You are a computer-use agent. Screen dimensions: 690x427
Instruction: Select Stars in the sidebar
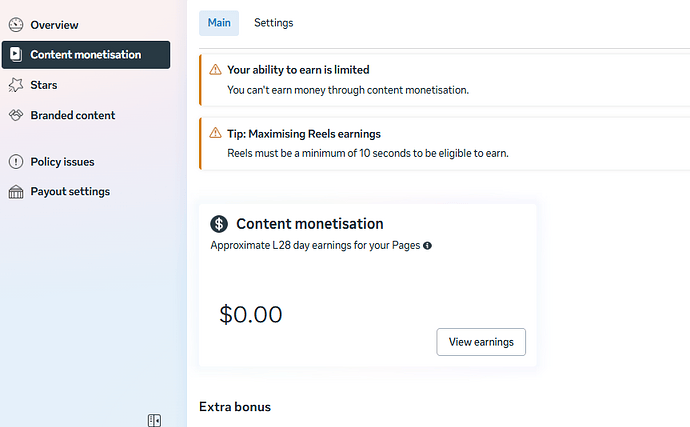point(44,85)
